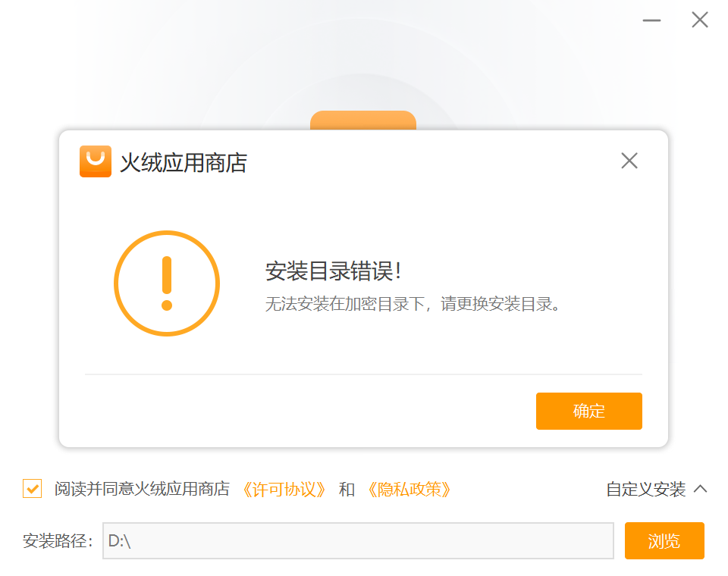Click the chevron arrow beside 自定义安装
728x576 pixels.
pyautogui.click(x=701, y=489)
